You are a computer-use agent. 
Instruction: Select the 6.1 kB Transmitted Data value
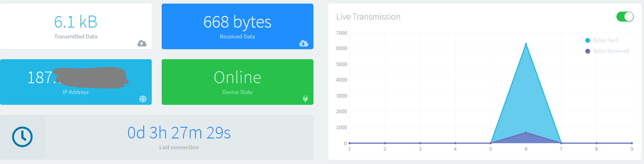76,22
